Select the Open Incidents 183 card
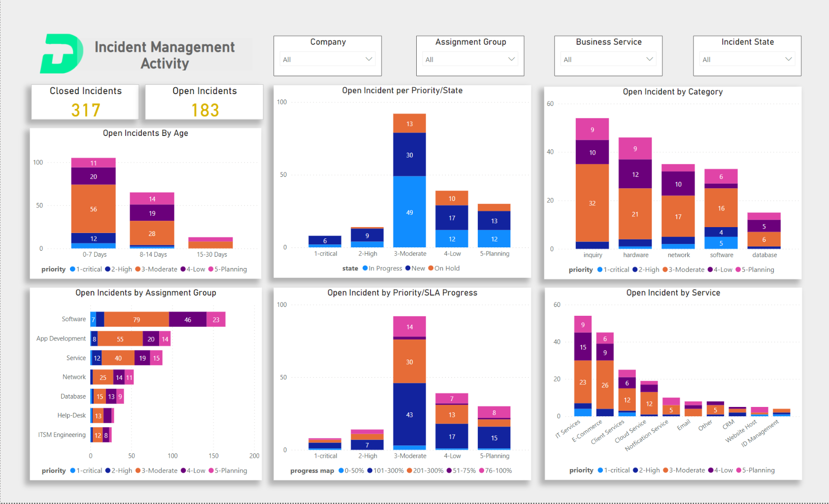This screenshot has height=504, width=829. (x=204, y=102)
